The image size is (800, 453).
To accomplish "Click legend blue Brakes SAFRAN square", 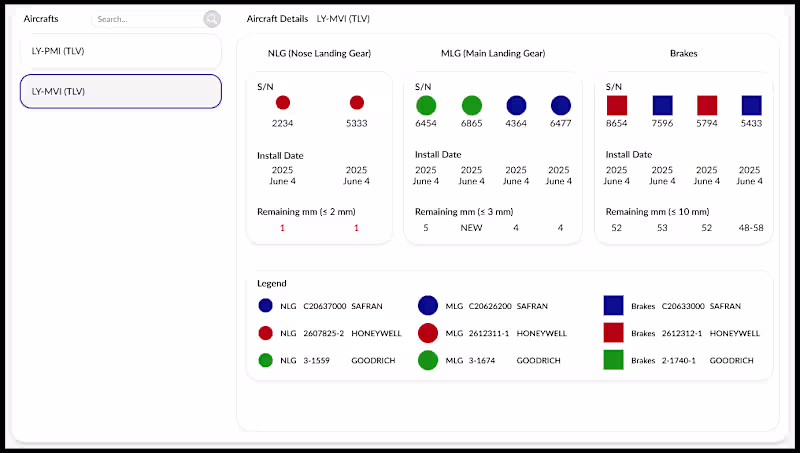I will point(613,306).
